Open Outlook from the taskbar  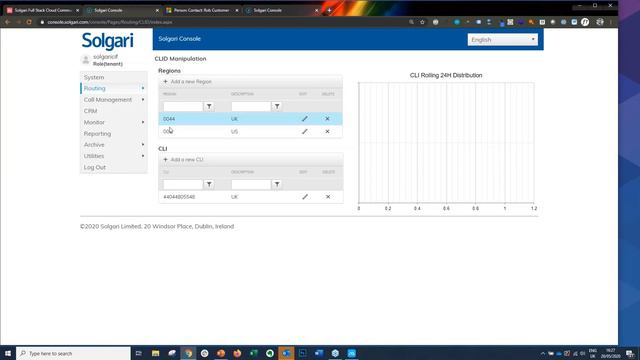pyautogui.click(x=286, y=353)
